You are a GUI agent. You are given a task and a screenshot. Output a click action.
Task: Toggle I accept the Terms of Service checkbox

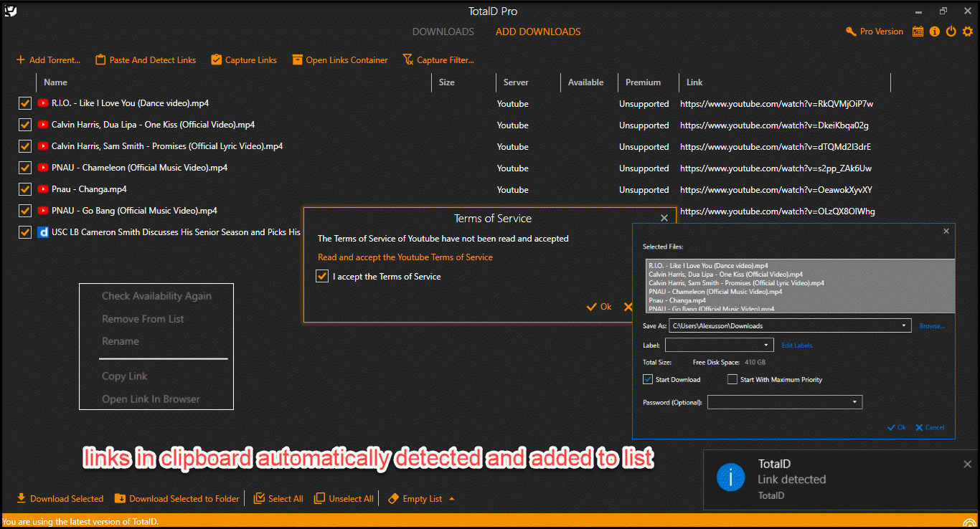[x=322, y=276]
